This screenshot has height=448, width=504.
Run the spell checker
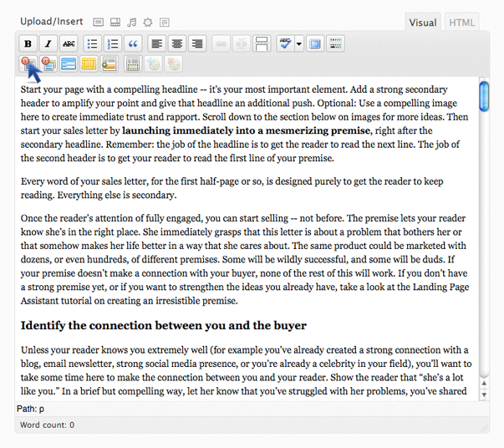[x=285, y=43]
